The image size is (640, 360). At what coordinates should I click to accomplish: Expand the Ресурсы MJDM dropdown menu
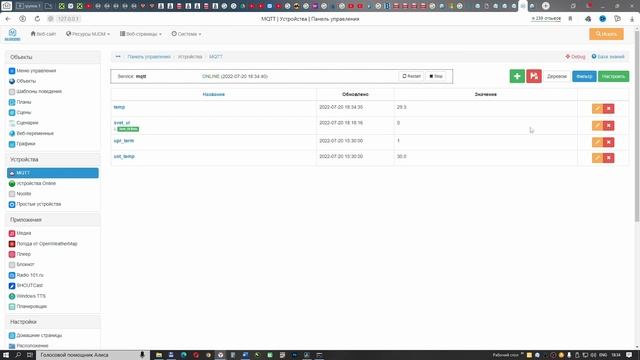coord(88,34)
